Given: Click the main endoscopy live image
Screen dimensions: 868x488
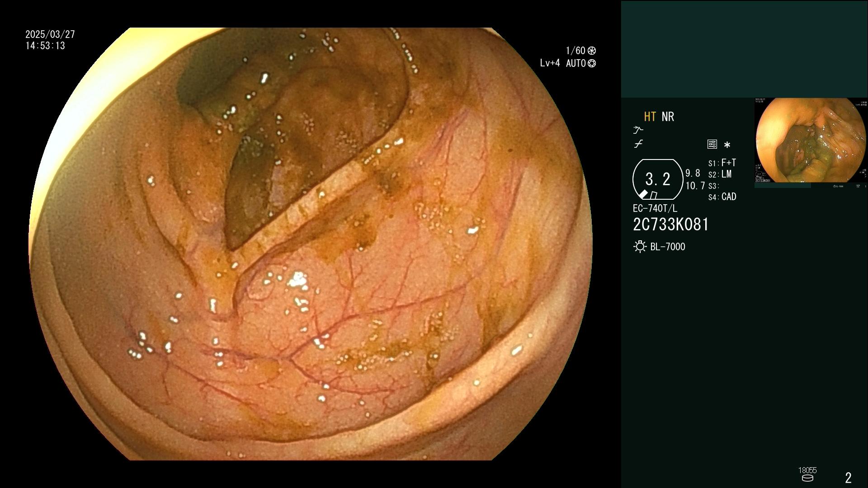Looking at the screenshot, I should coord(311,244).
